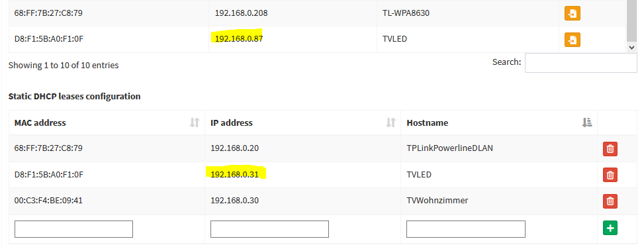644x247 pixels.
Task: Click green plus to add static lease
Action: click(610, 228)
